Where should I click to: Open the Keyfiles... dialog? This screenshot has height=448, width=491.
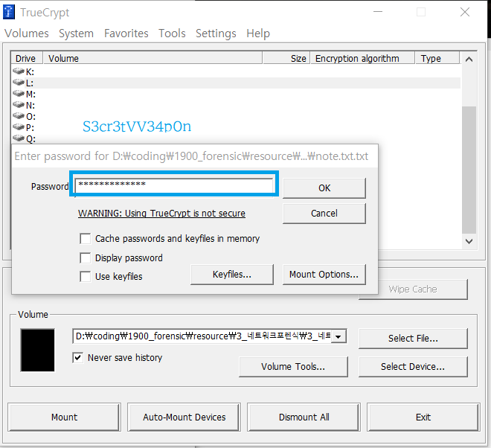[231, 275]
